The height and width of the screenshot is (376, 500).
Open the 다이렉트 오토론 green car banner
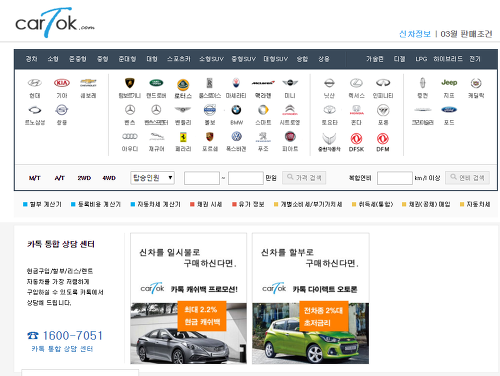(x=311, y=298)
